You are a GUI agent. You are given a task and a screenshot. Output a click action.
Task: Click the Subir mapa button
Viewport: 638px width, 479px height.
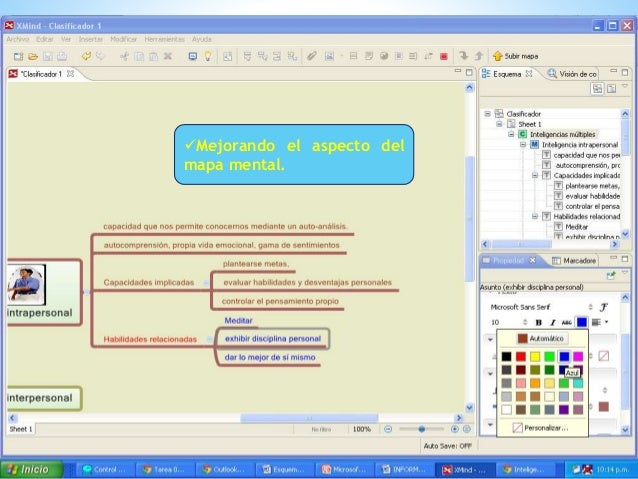tap(516, 56)
